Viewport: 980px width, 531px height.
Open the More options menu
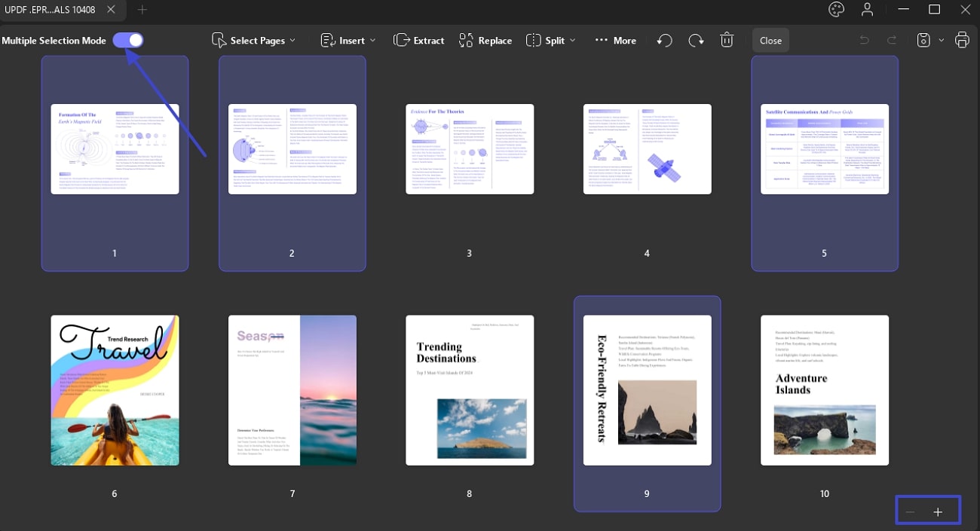point(615,41)
